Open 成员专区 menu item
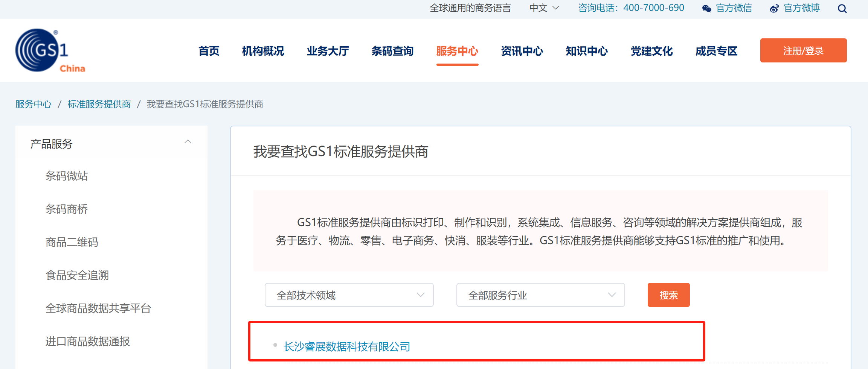The image size is (868, 369). click(716, 51)
